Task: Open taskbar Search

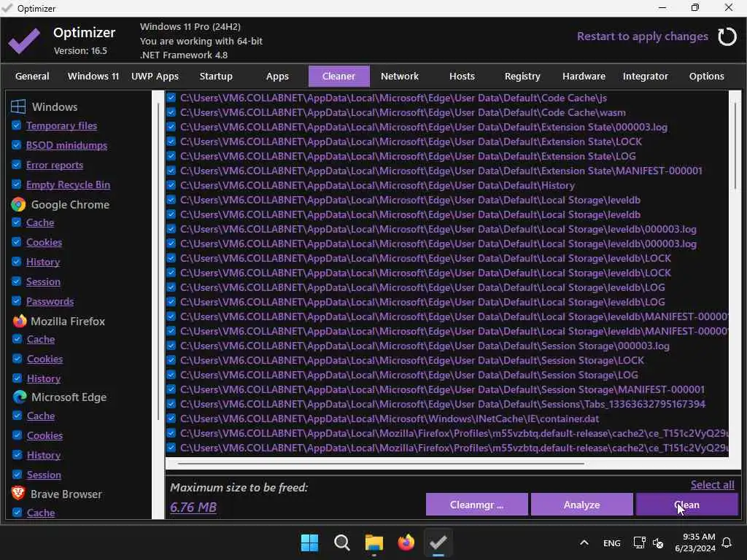Action: 341,542
